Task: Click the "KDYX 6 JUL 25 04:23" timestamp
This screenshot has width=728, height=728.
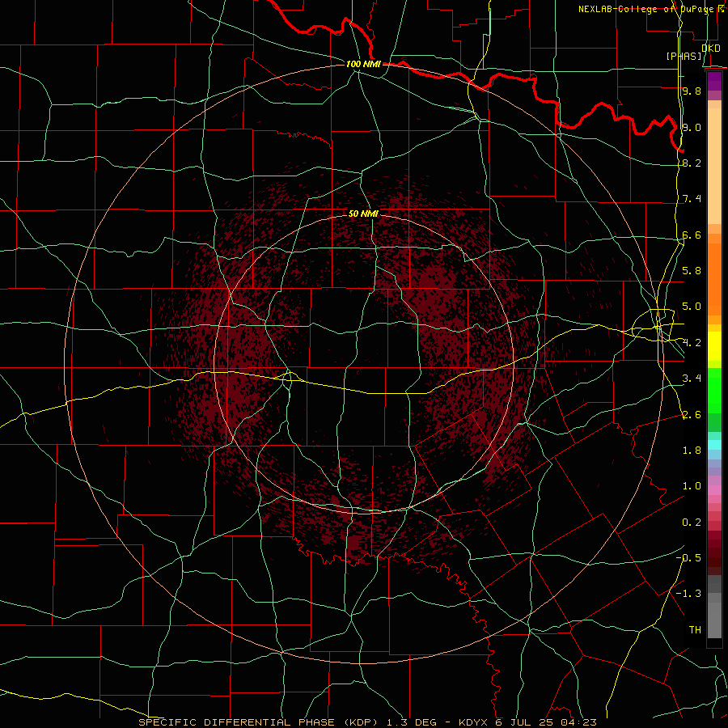Action: click(x=527, y=722)
